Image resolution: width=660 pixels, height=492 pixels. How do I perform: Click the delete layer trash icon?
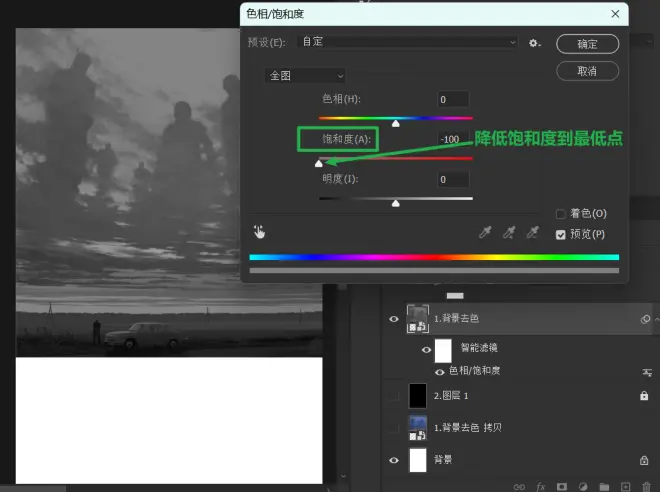647,487
